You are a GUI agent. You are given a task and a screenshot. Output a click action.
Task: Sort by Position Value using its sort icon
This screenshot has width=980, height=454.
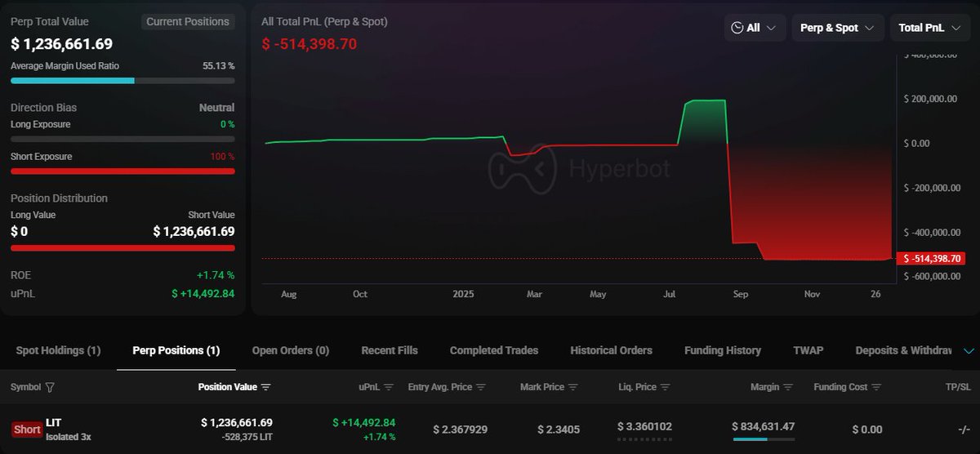266,387
